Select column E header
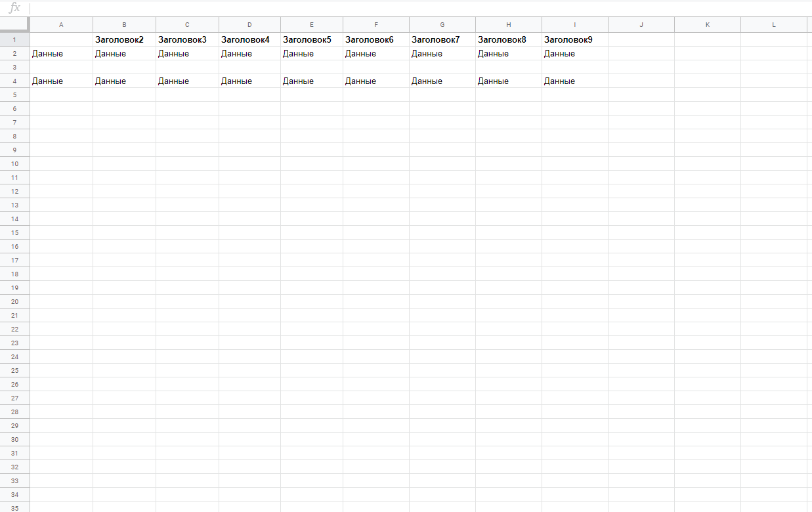 (312, 25)
